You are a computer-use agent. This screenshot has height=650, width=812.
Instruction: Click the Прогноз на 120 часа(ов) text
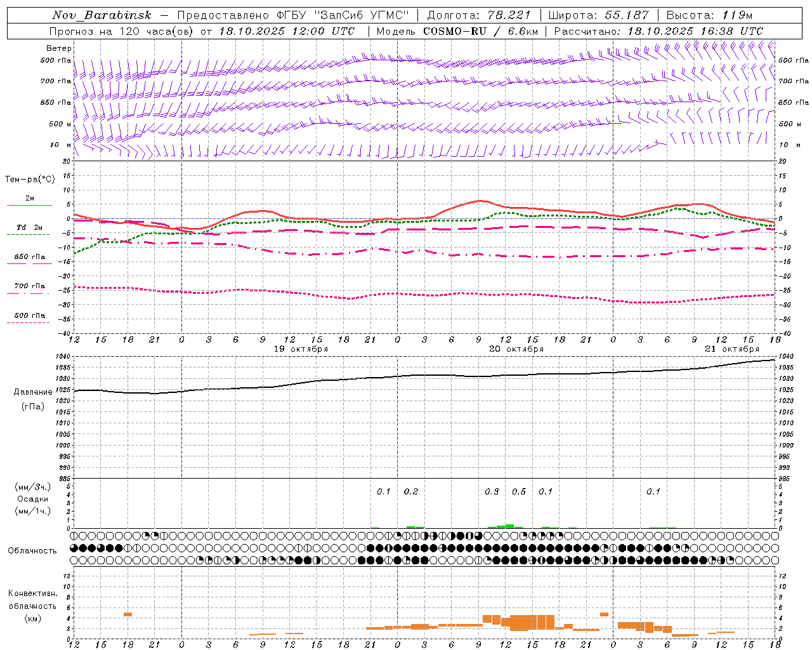click(122, 31)
